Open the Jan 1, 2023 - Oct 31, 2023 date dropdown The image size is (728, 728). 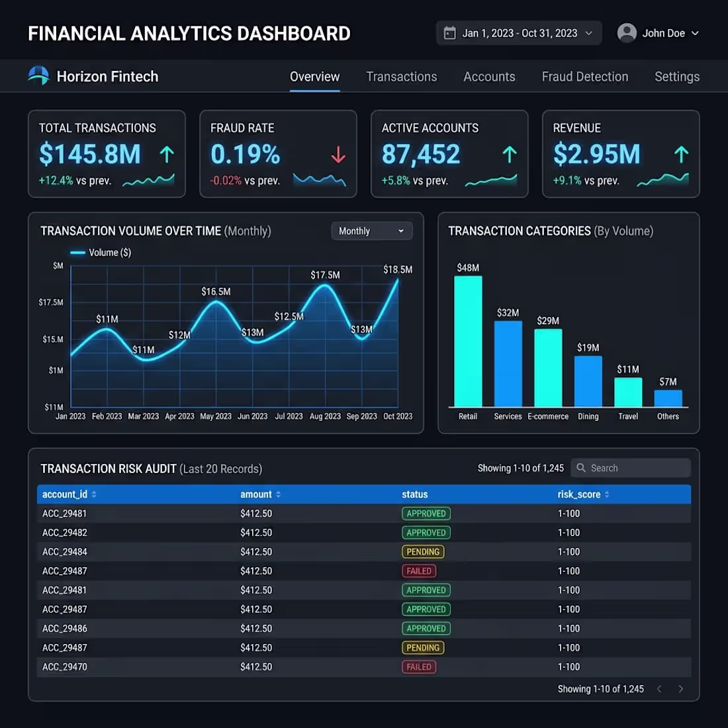point(519,33)
